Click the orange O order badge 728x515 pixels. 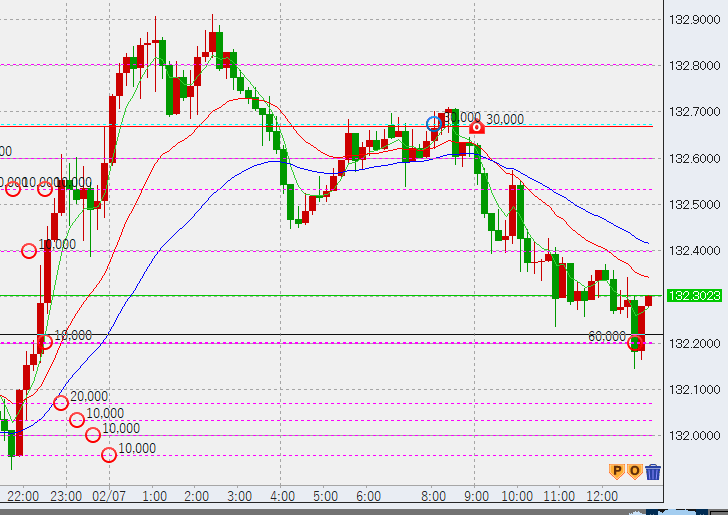pos(633,471)
